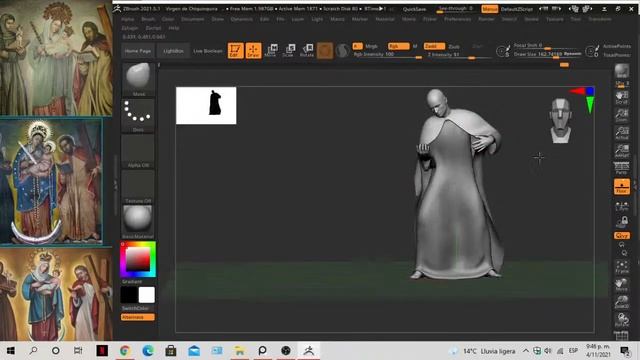640x360 pixels.
Task: Click the QuickSave button
Action: coord(414,9)
